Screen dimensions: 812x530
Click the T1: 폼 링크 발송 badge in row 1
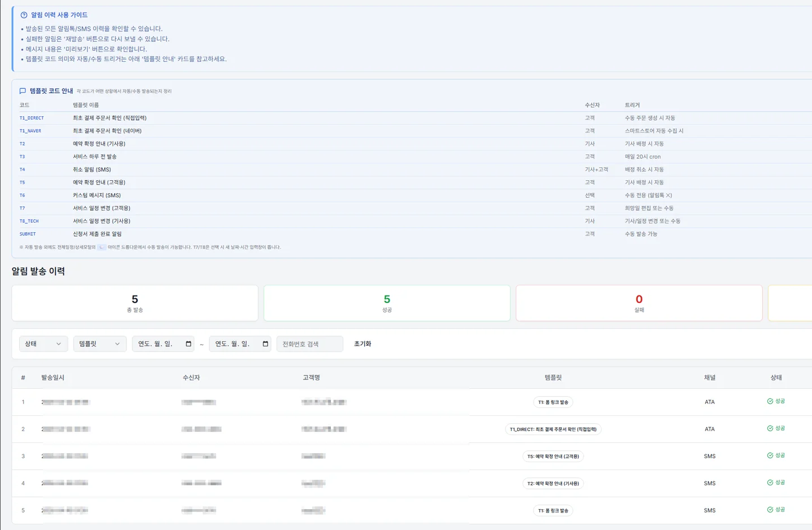(x=553, y=402)
